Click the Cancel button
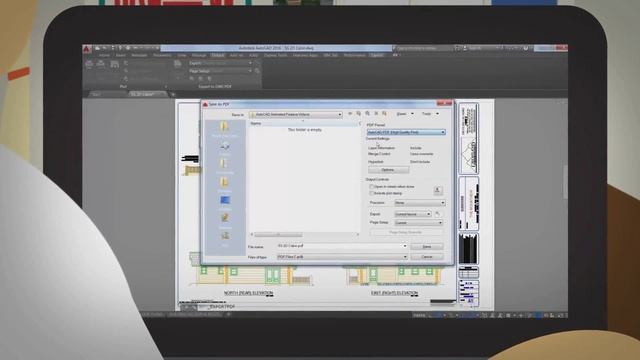Viewport: 640px width, 360px height. click(x=427, y=257)
